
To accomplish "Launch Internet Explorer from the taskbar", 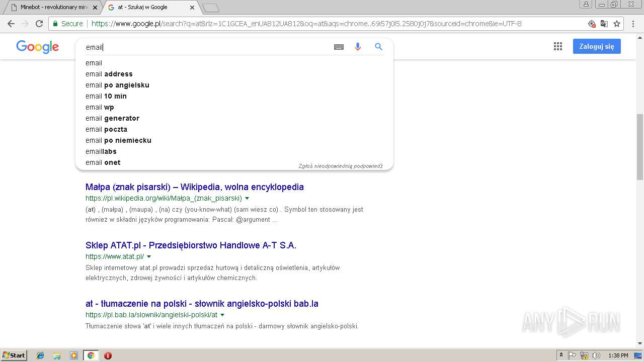I will click(40, 355).
